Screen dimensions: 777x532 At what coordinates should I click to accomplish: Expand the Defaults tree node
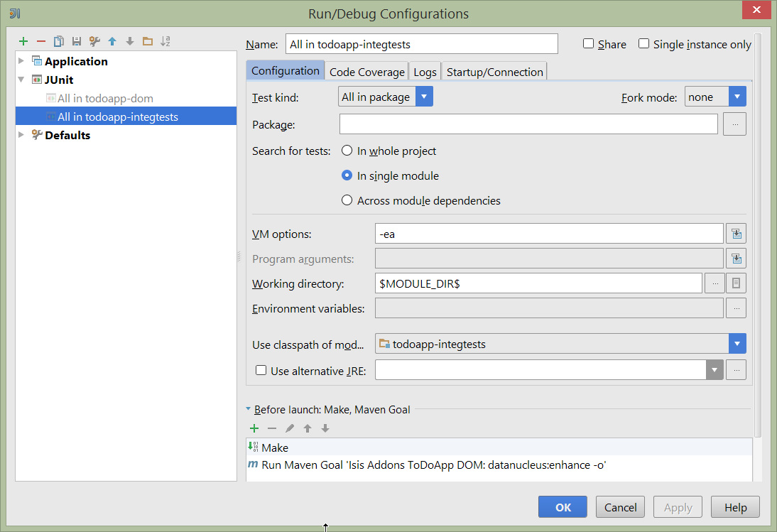[21, 134]
